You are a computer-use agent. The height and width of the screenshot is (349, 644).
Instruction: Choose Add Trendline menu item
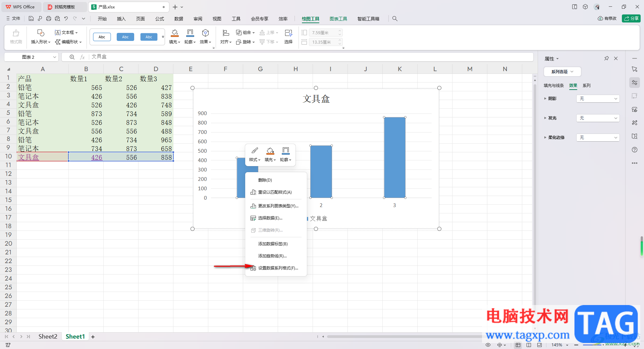276,256
